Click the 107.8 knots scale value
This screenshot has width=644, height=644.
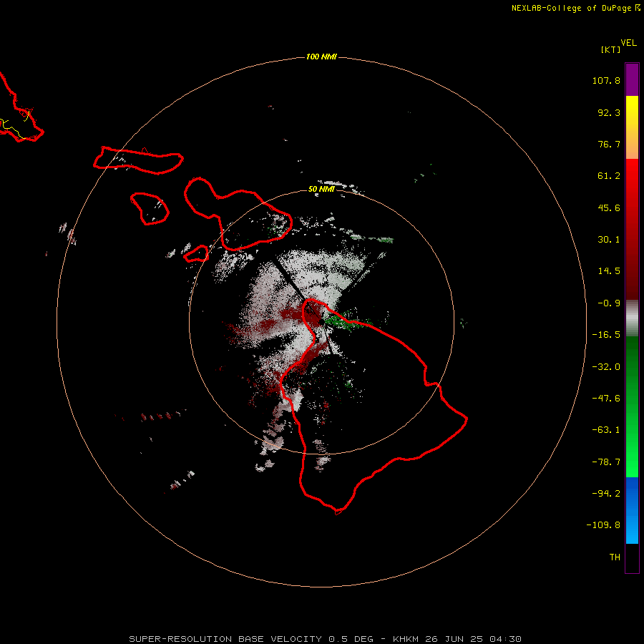click(606, 80)
